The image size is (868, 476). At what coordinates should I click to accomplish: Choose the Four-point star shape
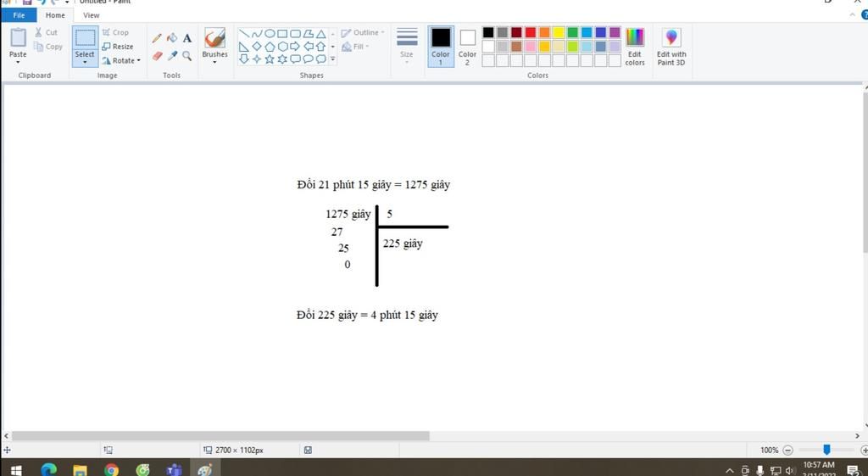tap(257, 59)
